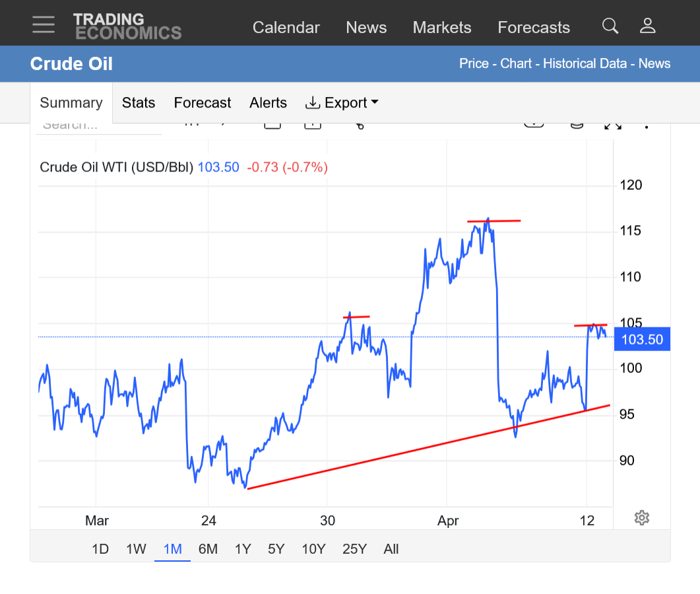Open the user account icon
The image size is (700, 594).
pos(647,26)
